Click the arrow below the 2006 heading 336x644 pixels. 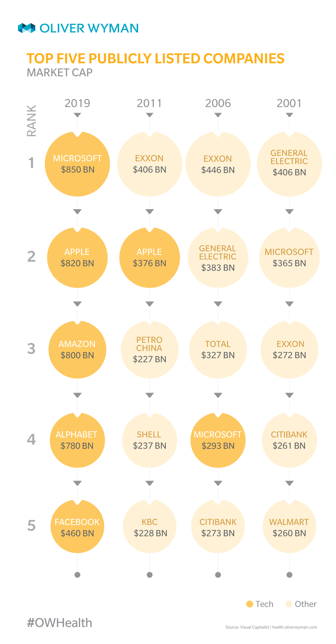(218, 115)
